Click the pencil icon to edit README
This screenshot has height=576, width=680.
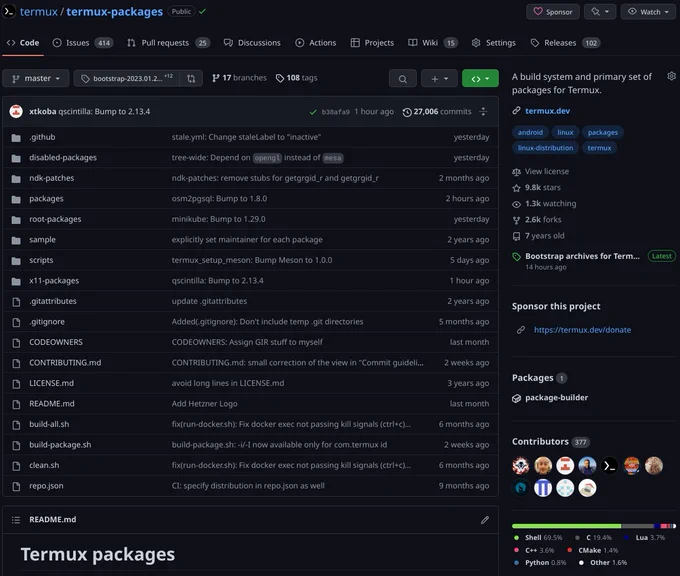[x=484, y=520]
